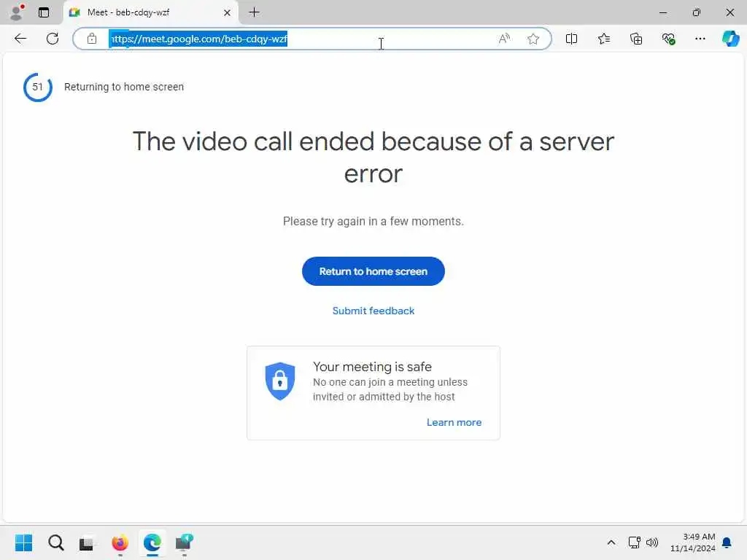
Task: Open a new browser tab
Action: click(255, 12)
